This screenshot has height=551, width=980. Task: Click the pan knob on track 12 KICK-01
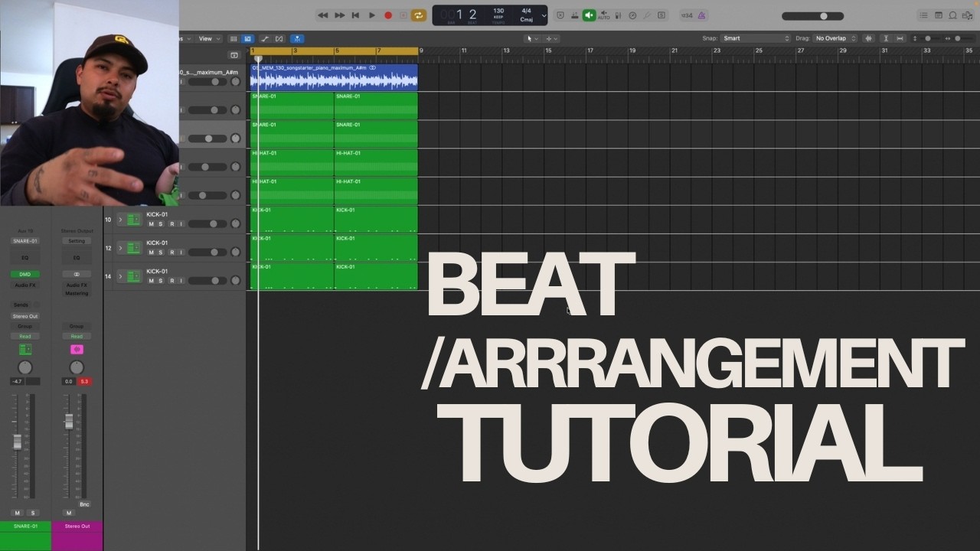click(236, 253)
